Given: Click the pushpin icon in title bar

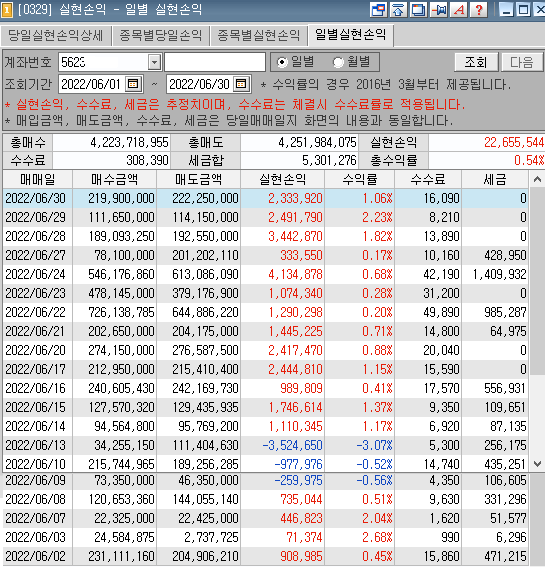Looking at the screenshot, I should [439, 9].
